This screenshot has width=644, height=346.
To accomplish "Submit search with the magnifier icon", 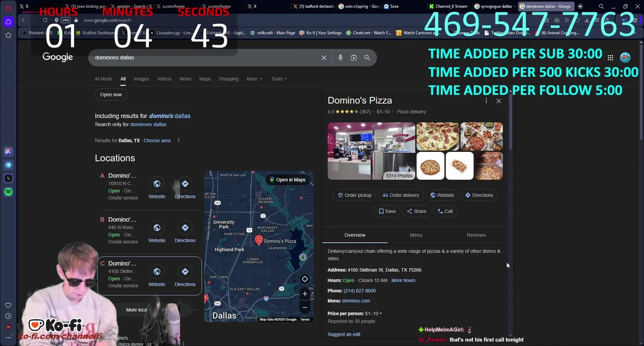I will pyautogui.click(x=367, y=58).
